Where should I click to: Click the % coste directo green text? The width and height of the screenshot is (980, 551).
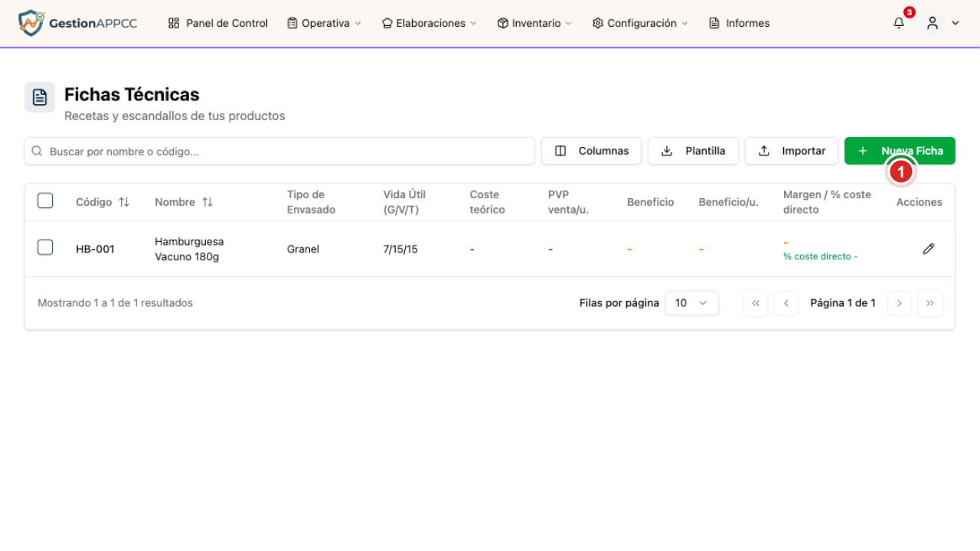[820, 256]
